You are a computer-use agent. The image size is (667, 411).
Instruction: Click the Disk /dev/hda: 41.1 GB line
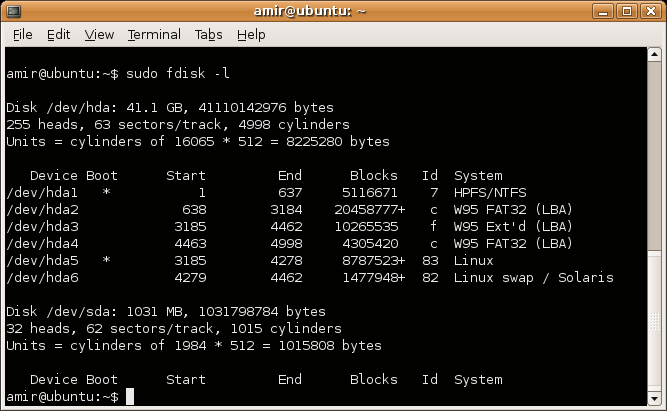point(170,107)
